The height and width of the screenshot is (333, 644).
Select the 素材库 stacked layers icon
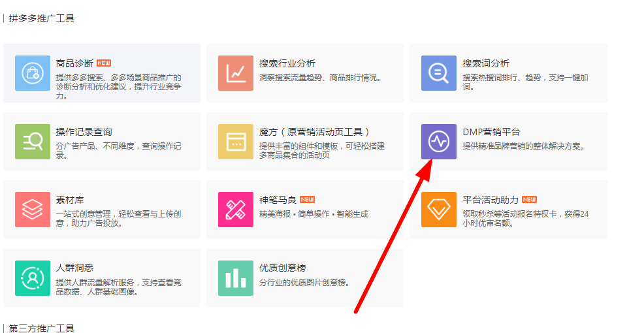pyautogui.click(x=33, y=210)
